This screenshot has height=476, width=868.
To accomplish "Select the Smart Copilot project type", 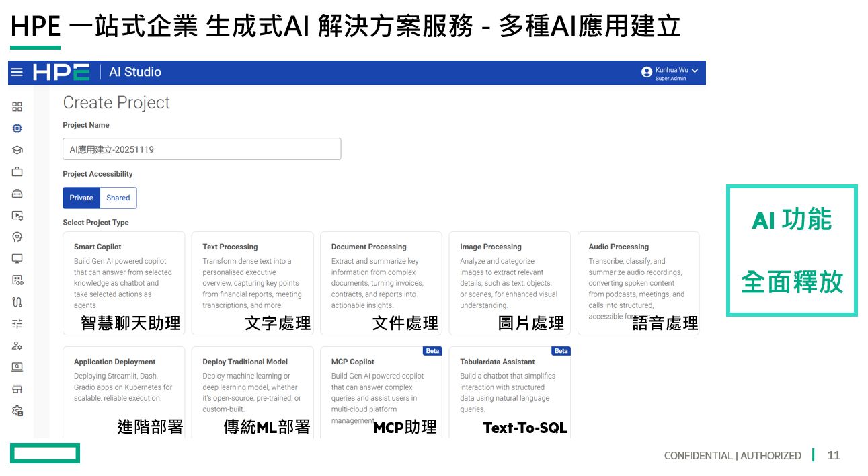I will (124, 282).
